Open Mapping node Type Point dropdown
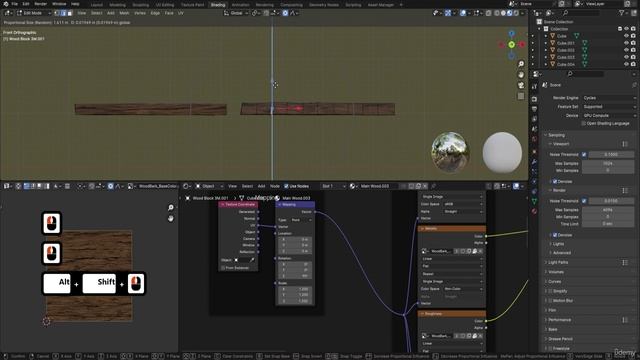 (x=302, y=220)
